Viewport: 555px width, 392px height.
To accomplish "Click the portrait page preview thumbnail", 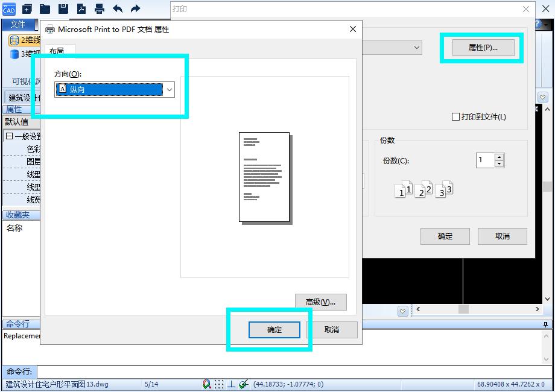I will 264,177.
